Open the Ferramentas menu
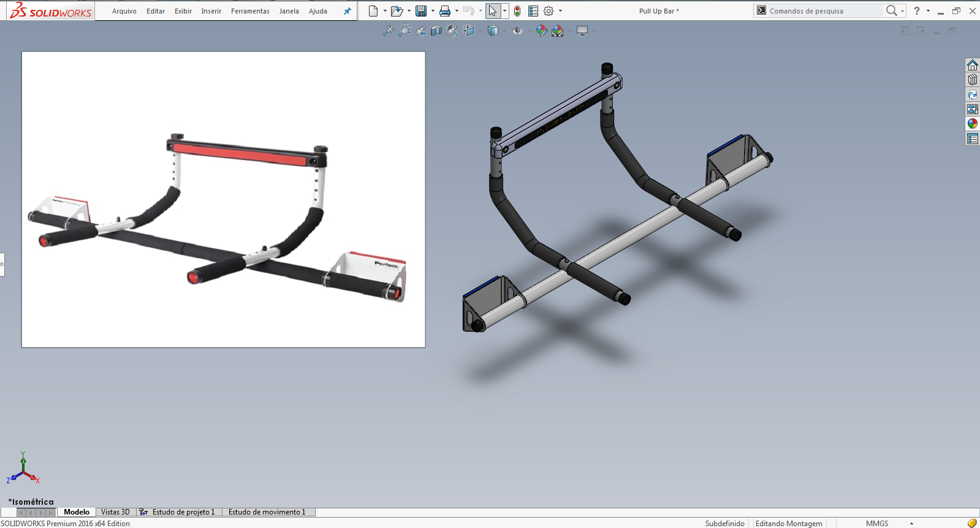980x528 pixels. click(250, 11)
